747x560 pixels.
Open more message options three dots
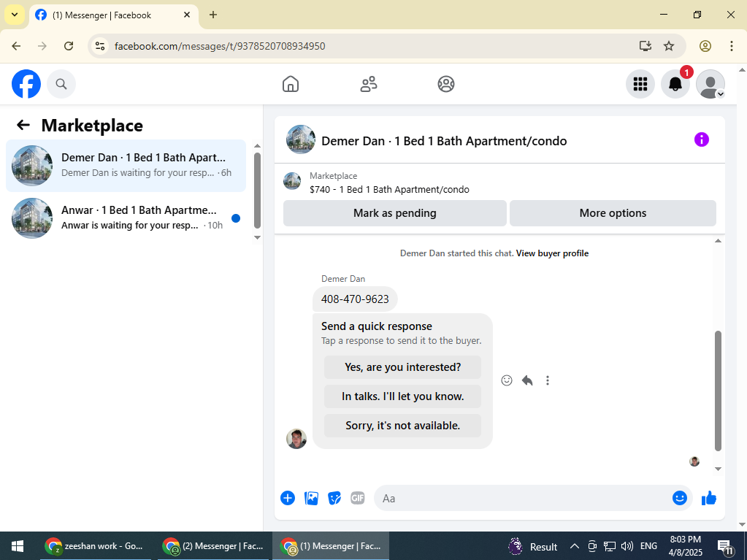click(x=548, y=380)
